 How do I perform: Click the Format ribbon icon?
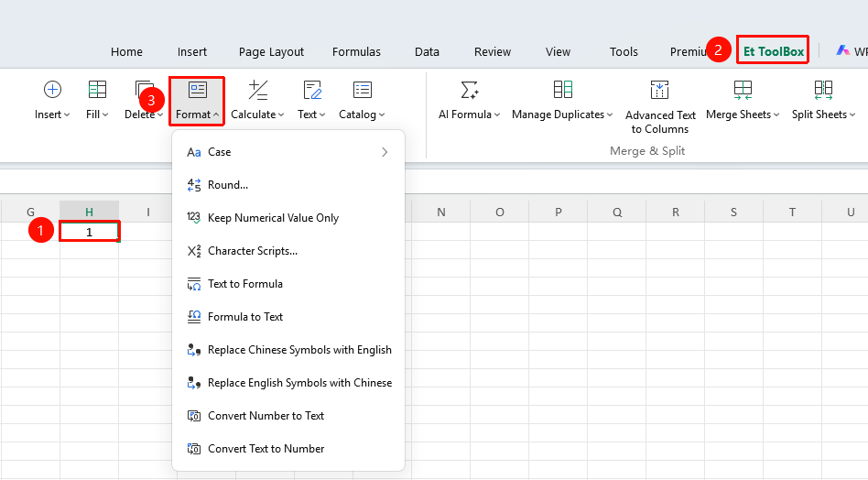197,90
